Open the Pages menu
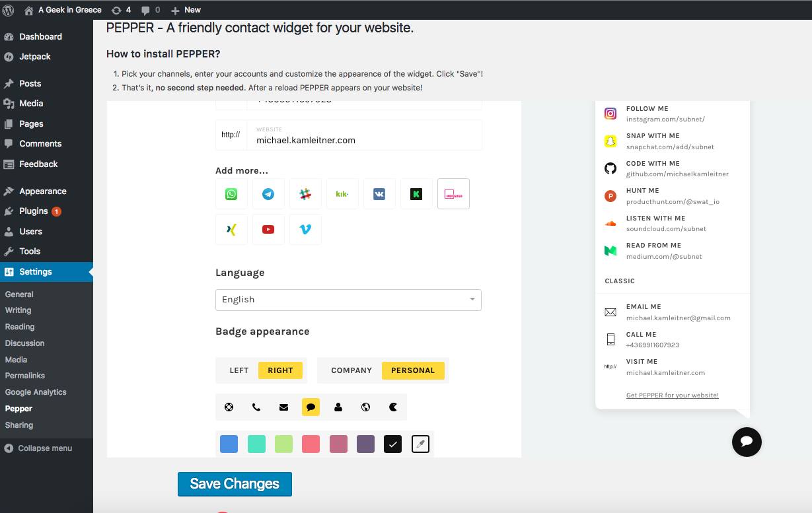 (x=31, y=123)
